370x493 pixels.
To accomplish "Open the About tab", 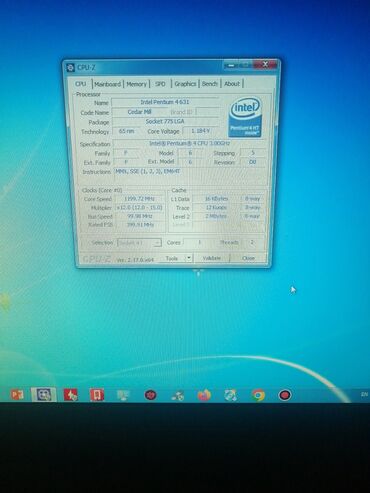I will pos(232,84).
